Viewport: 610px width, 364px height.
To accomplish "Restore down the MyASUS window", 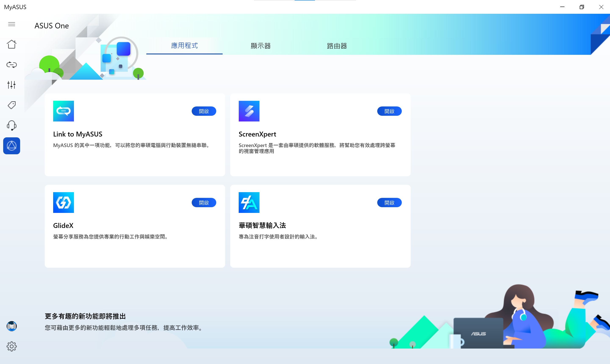I will (582, 7).
